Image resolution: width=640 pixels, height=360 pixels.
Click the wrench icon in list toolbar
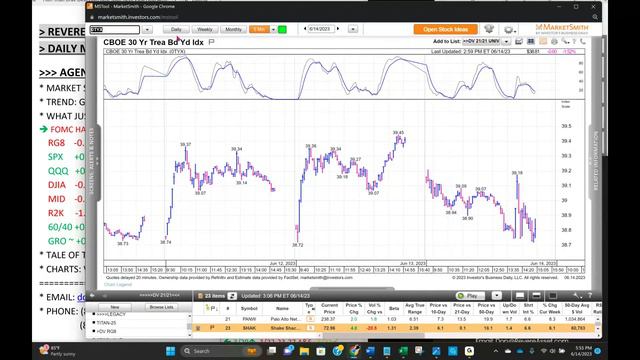577,296
